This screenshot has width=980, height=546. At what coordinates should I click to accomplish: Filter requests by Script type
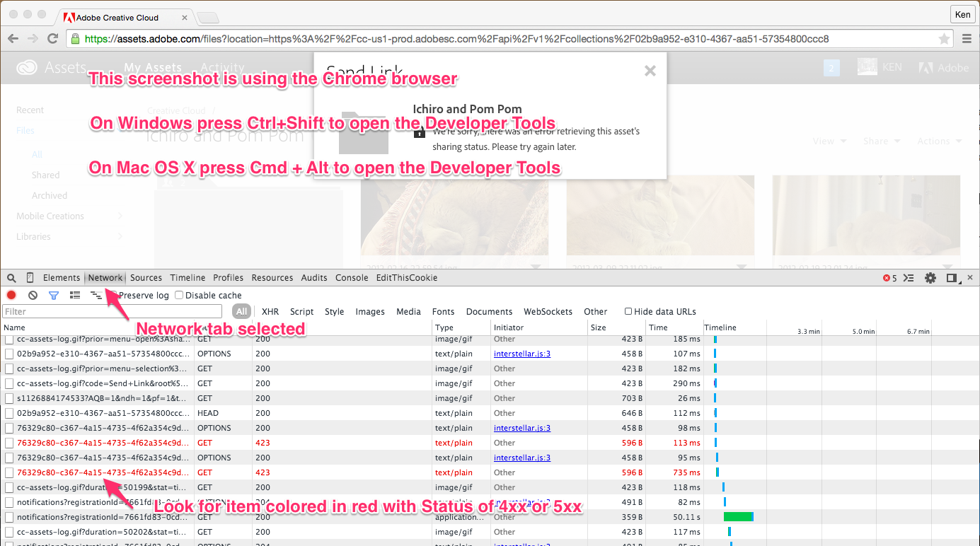(301, 311)
